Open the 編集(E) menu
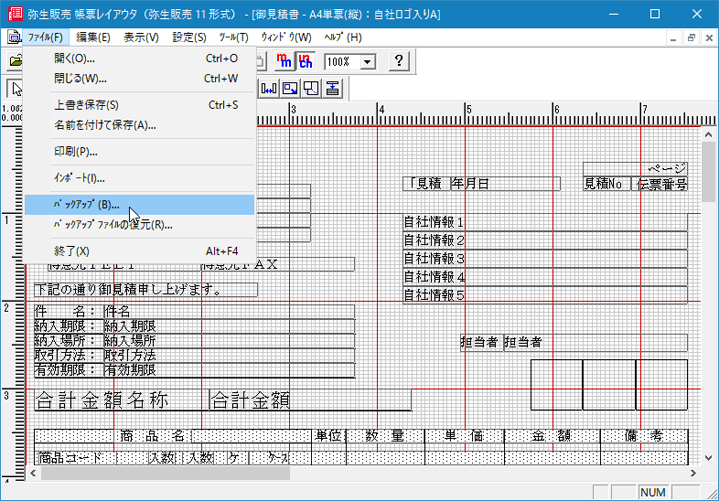Viewport: 719px width, 501px height. (93, 37)
